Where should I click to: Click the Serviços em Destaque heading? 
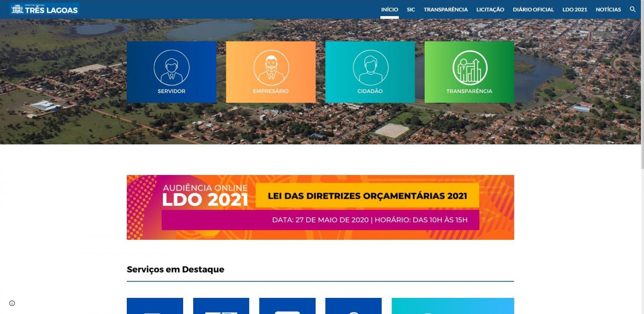(175, 269)
